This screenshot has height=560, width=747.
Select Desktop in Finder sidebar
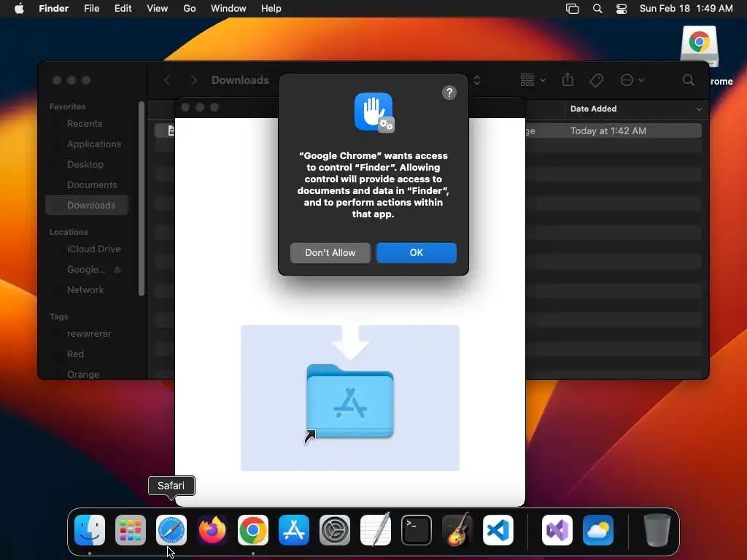pos(87,165)
